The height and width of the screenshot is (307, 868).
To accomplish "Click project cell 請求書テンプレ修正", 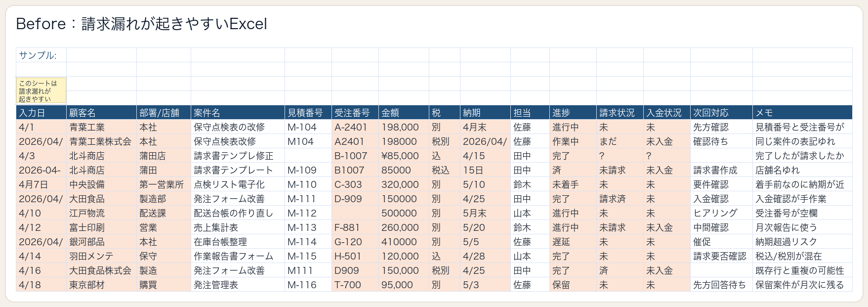I will [238, 156].
